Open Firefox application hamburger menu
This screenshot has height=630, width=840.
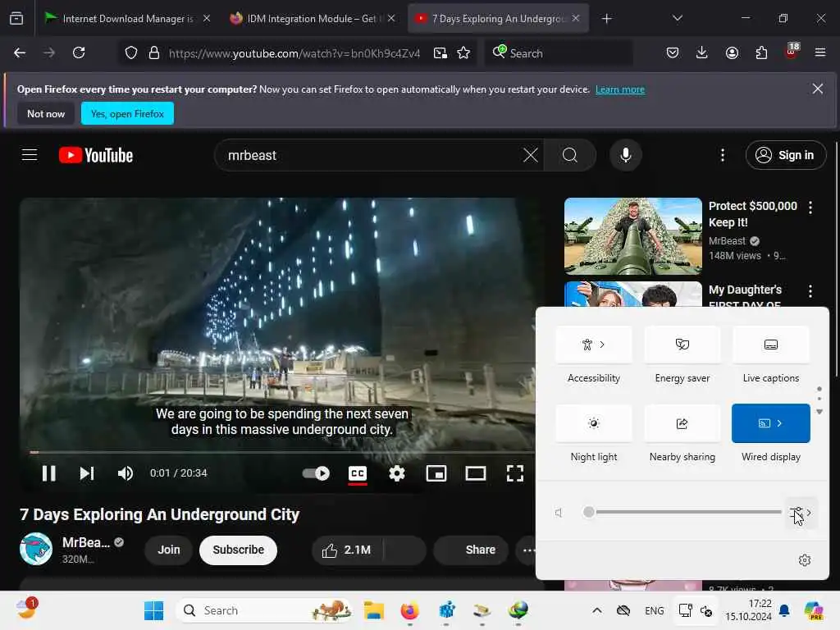tap(820, 52)
